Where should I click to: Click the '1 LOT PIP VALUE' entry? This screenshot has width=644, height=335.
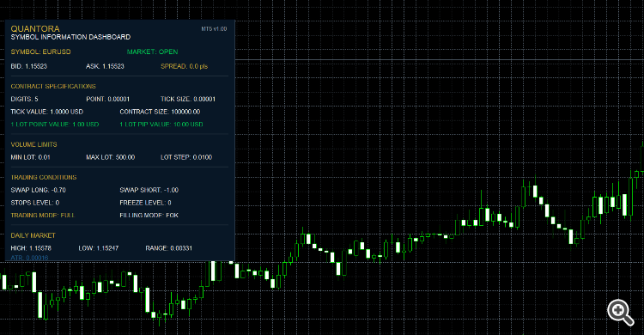(161, 125)
